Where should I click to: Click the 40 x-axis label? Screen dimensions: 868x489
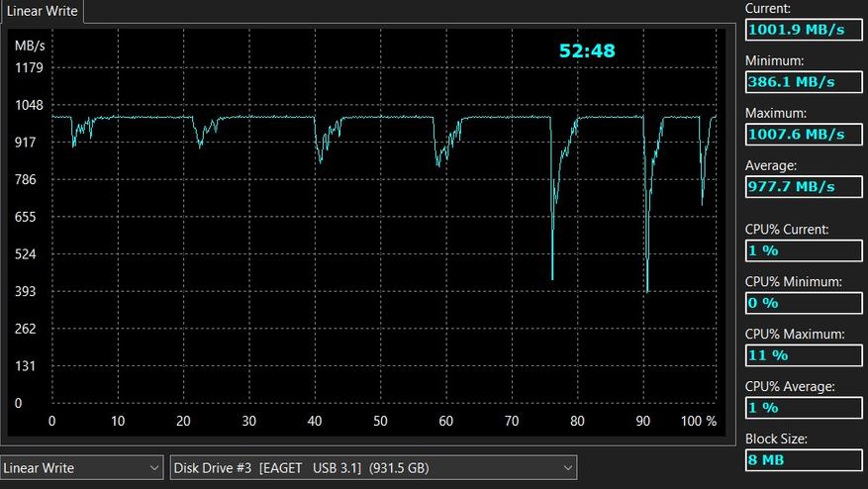[315, 421]
